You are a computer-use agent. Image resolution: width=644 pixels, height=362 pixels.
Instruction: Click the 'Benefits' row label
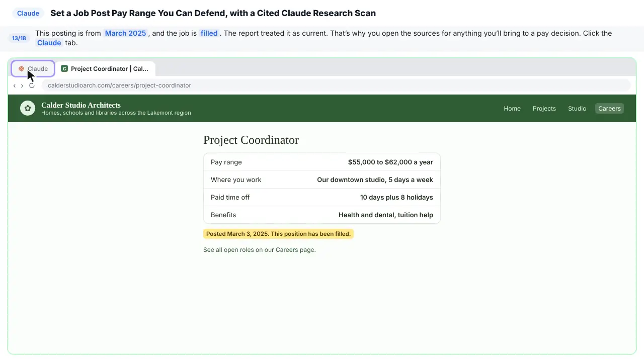point(223,215)
